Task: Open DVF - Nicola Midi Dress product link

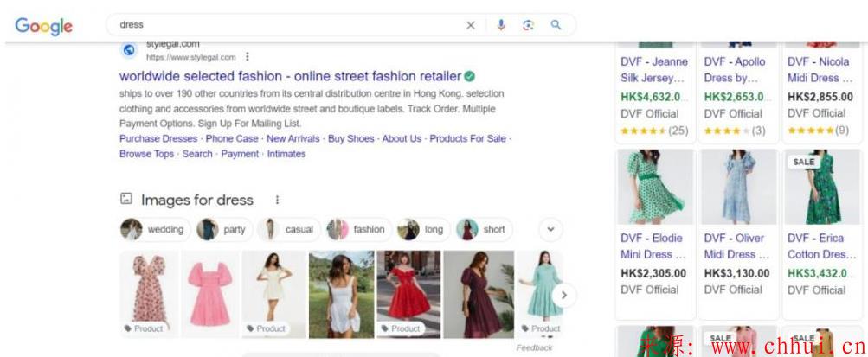Action: point(820,70)
